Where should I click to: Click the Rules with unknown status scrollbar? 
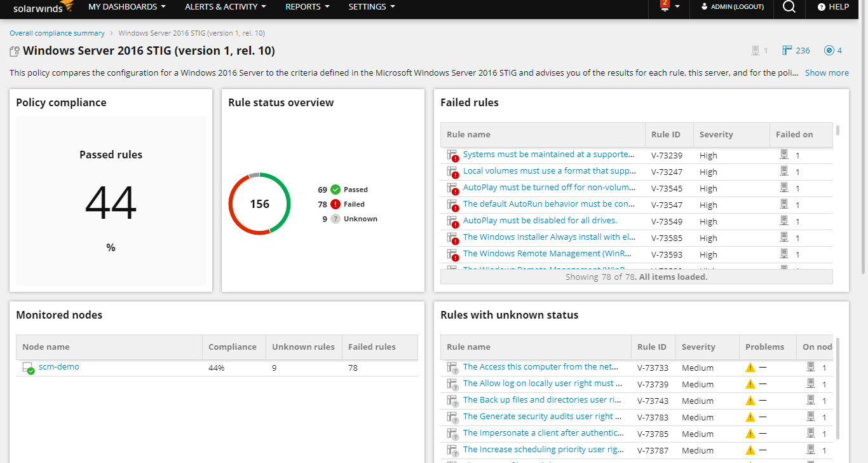837,388
